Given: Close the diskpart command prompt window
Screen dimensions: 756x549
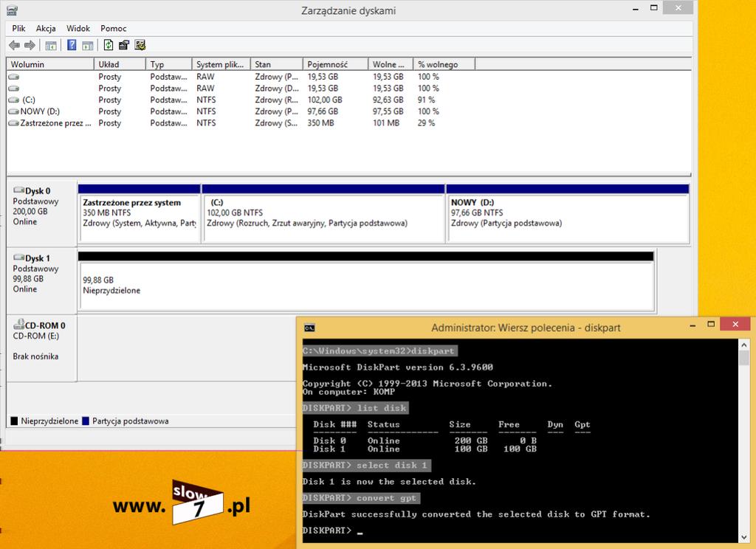Looking at the screenshot, I should (735, 325).
